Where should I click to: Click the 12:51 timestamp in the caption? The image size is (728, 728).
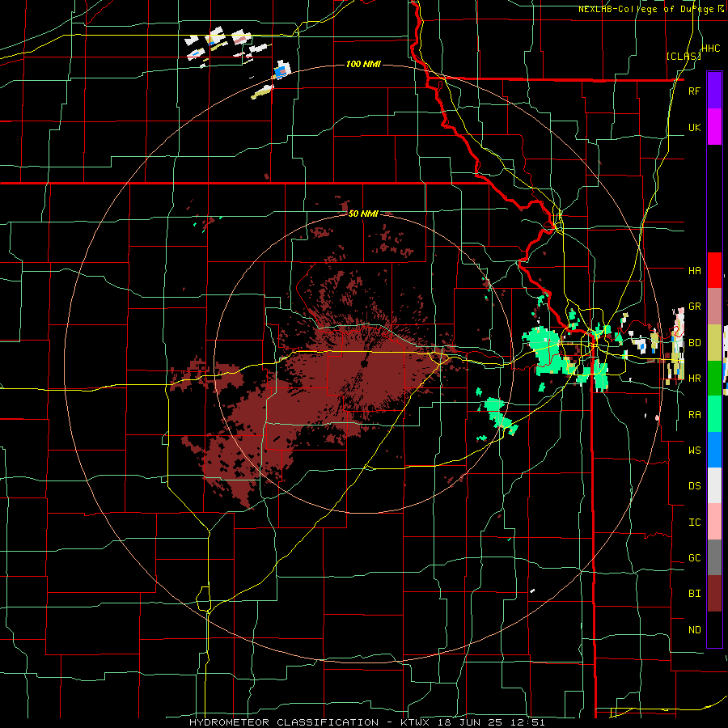(x=529, y=722)
